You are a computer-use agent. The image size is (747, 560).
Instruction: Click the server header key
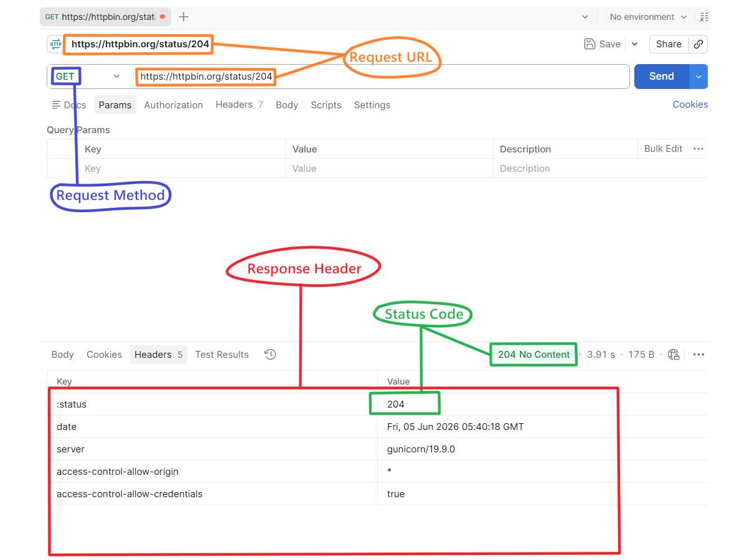point(70,449)
